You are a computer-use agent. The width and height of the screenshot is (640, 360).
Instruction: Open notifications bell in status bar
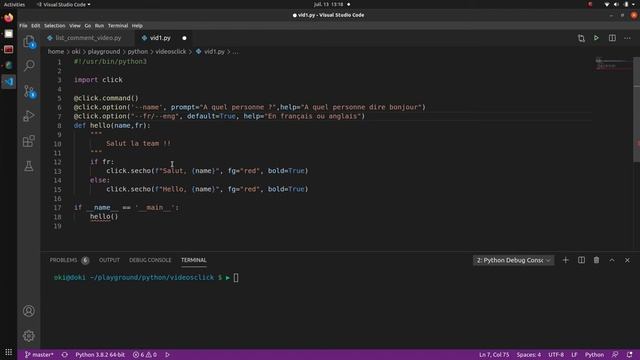coord(629,355)
